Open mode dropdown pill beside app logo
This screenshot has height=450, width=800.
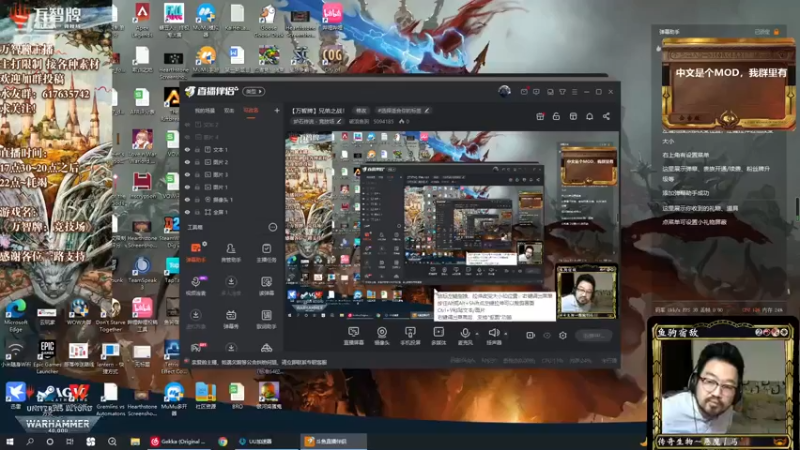[x=254, y=91]
